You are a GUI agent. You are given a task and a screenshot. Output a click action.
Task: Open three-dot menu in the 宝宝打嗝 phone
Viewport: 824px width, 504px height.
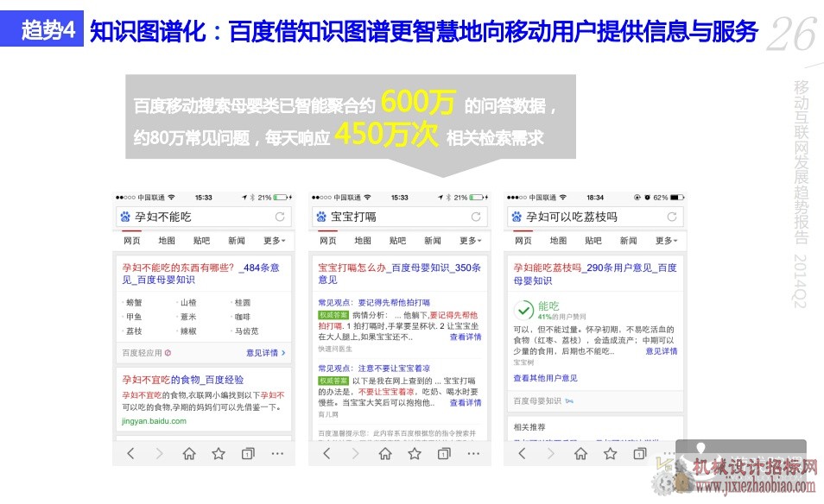(473, 454)
